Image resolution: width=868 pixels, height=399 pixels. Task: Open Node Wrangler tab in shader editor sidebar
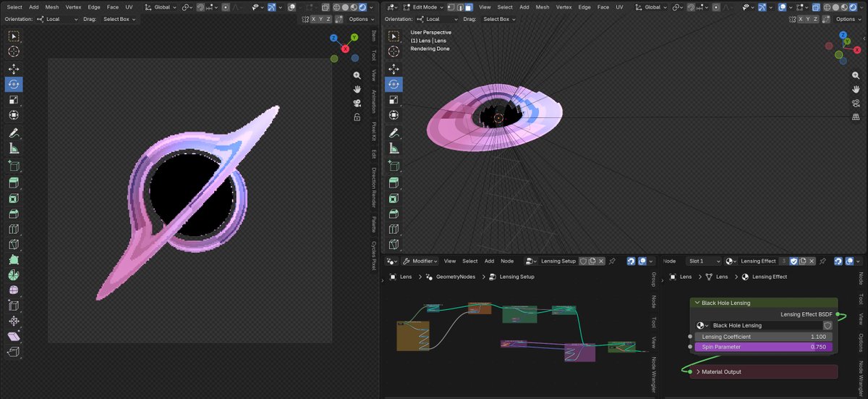861,378
